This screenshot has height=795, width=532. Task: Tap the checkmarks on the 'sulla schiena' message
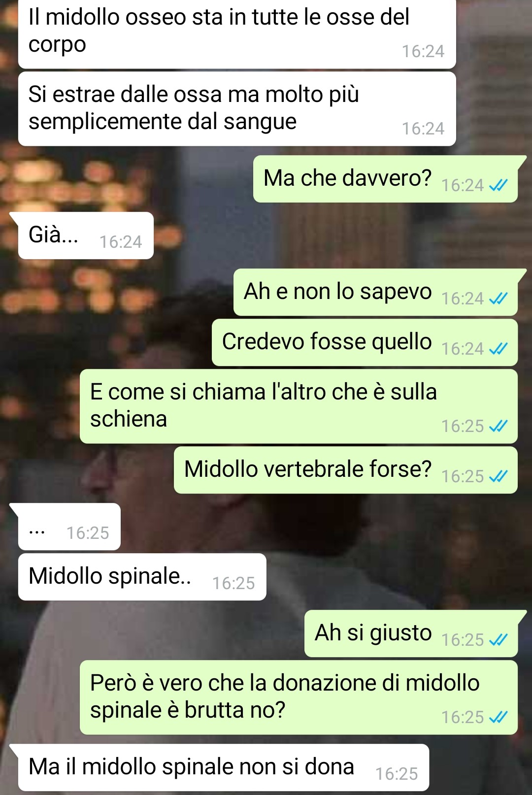coord(498,426)
